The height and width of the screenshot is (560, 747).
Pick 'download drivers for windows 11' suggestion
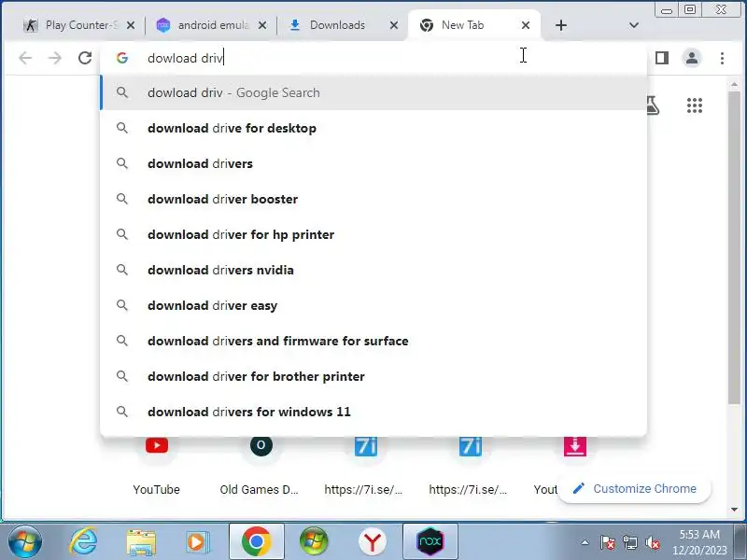[x=373, y=412]
